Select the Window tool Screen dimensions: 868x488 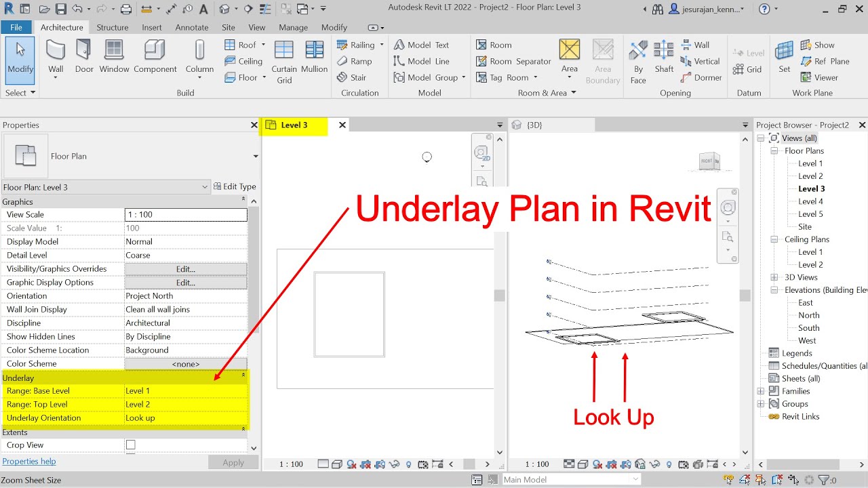click(x=114, y=57)
